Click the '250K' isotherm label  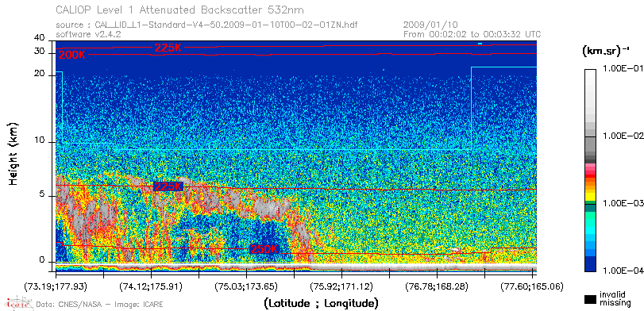tap(264, 249)
